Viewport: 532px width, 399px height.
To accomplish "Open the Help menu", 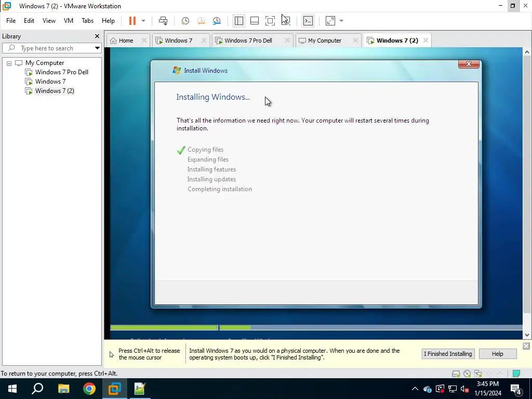I will pos(108,21).
